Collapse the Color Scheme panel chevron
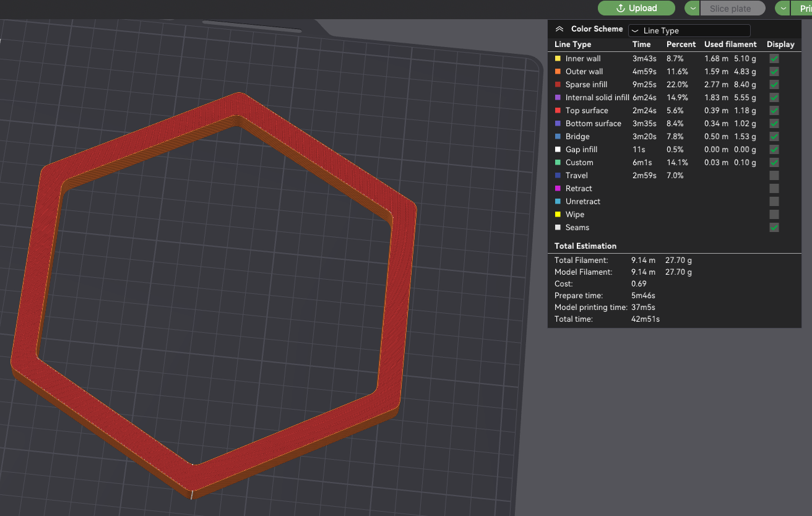Image resolution: width=812 pixels, height=516 pixels. pyautogui.click(x=559, y=29)
